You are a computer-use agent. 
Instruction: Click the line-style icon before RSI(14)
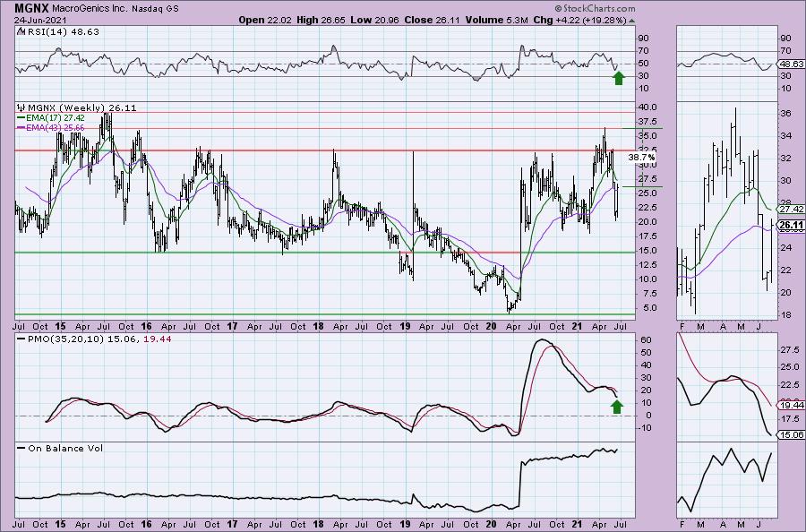21,31
